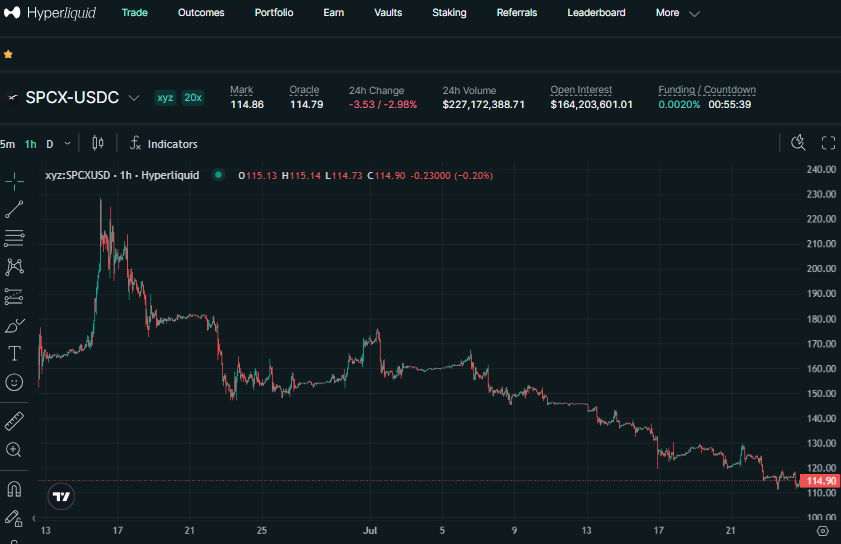The height and width of the screenshot is (544, 841).
Task: Expand the chart interval dropdown arrow
Action: 68,143
